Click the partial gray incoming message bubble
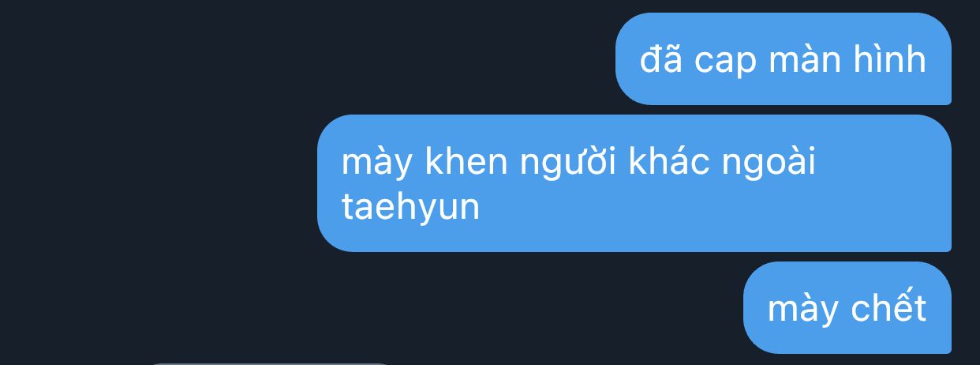Screen dimensions: 980x365 268,363
